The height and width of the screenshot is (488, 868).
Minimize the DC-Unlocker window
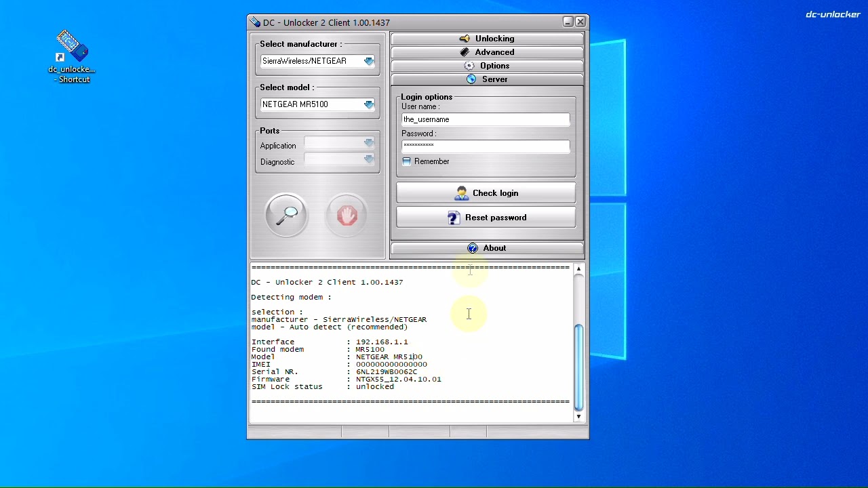pyautogui.click(x=568, y=22)
